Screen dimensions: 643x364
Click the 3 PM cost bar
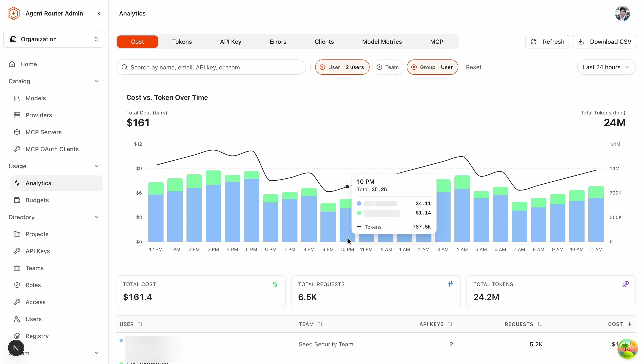[213, 206]
